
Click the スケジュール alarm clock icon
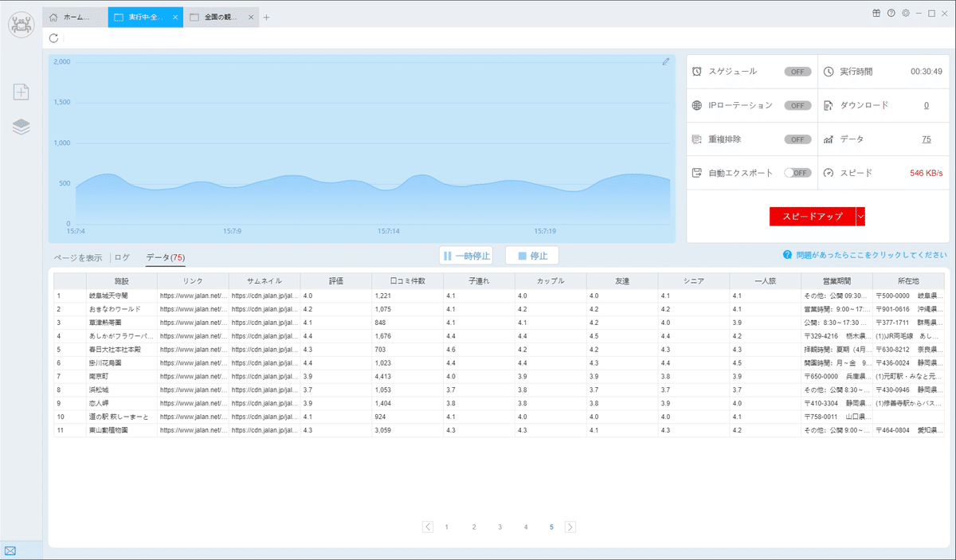pyautogui.click(x=697, y=72)
